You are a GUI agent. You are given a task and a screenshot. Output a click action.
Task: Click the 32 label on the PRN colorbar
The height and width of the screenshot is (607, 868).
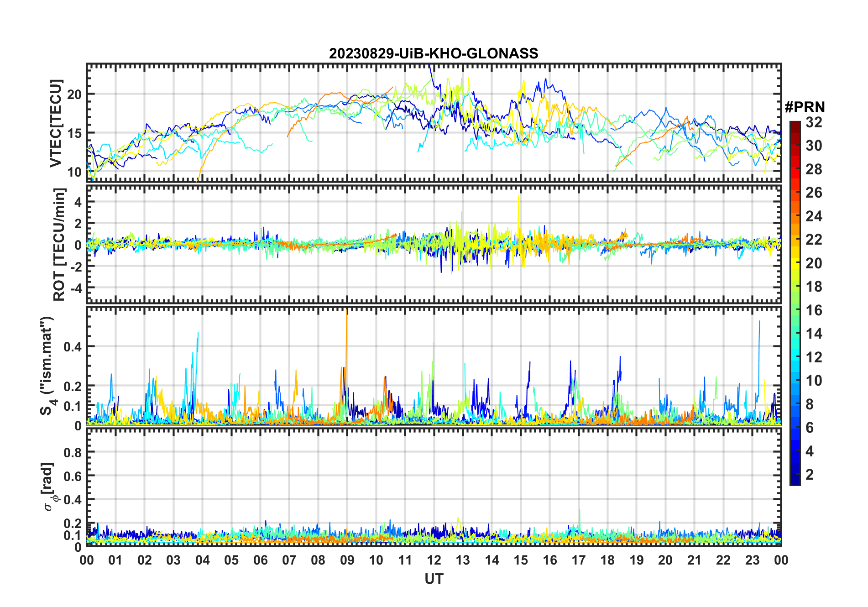click(814, 122)
